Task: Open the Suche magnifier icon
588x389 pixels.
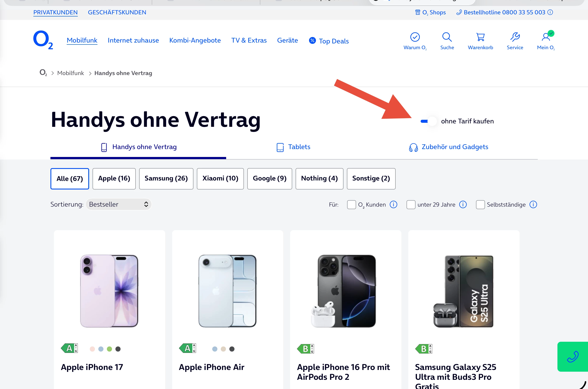Action: 447,37
